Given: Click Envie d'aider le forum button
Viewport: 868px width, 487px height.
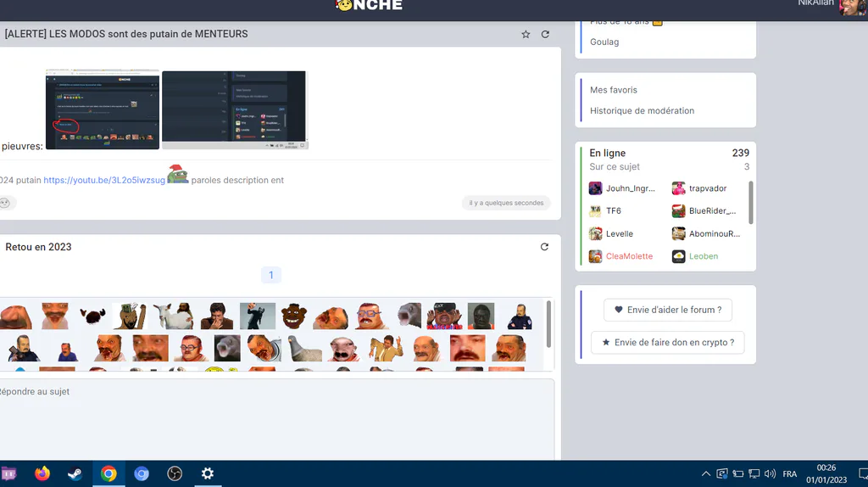Looking at the screenshot, I should tap(668, 310).
